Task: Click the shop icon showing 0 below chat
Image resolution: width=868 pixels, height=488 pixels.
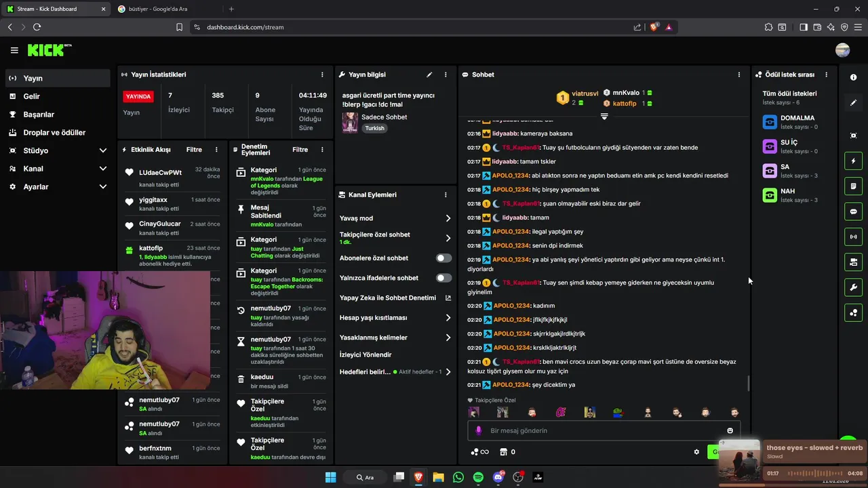Action: (x=507, y=452)
